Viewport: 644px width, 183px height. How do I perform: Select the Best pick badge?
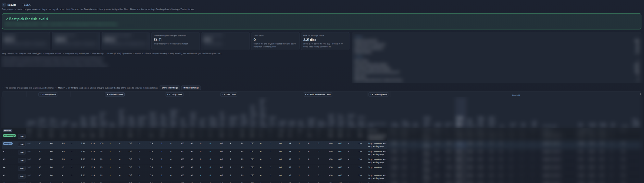point(8,144)
